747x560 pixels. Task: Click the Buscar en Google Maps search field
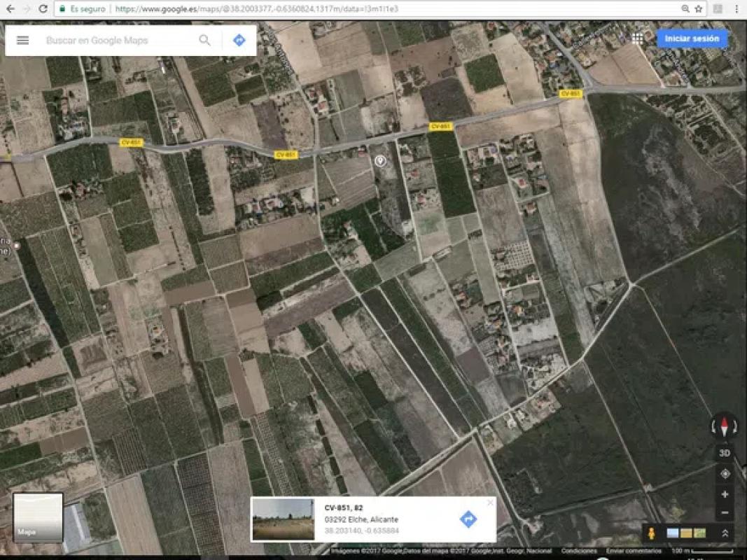point(119,41)
